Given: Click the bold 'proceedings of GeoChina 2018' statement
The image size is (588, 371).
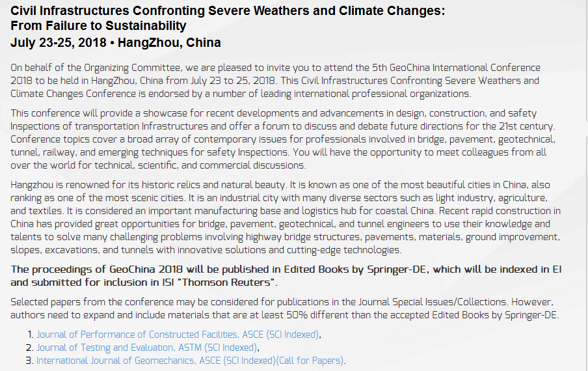Looking at the screenshot, I should pyautogui.click(x=286, y=276).
